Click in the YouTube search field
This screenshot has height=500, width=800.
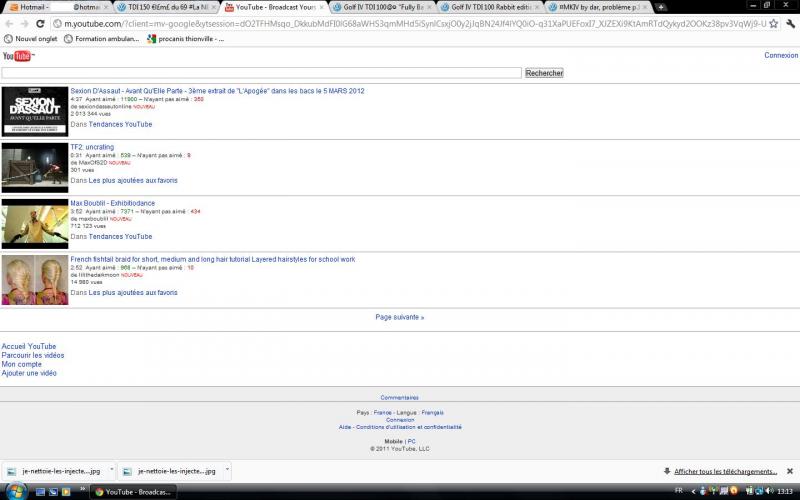261,73
